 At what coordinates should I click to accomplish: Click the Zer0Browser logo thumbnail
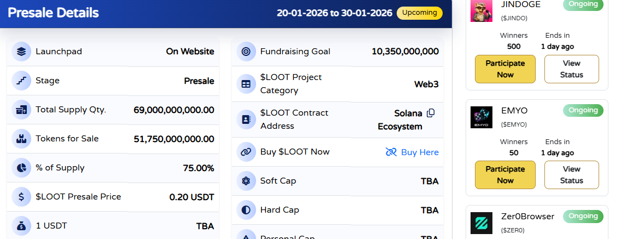pyautogui.click(x=481, y=223)
